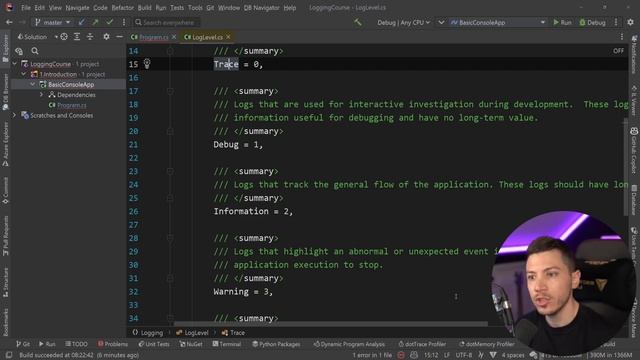Click Expand All in Solution panel
The height and width of the screenshot is (360, 640).
click(x=77, y=37)
